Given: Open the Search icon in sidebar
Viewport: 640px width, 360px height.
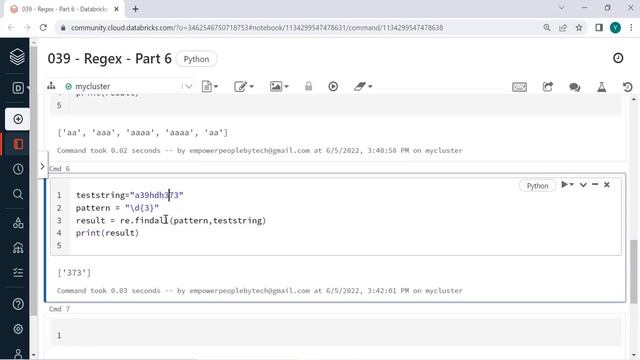Looking at the screenshot, I should pos(18,194).
